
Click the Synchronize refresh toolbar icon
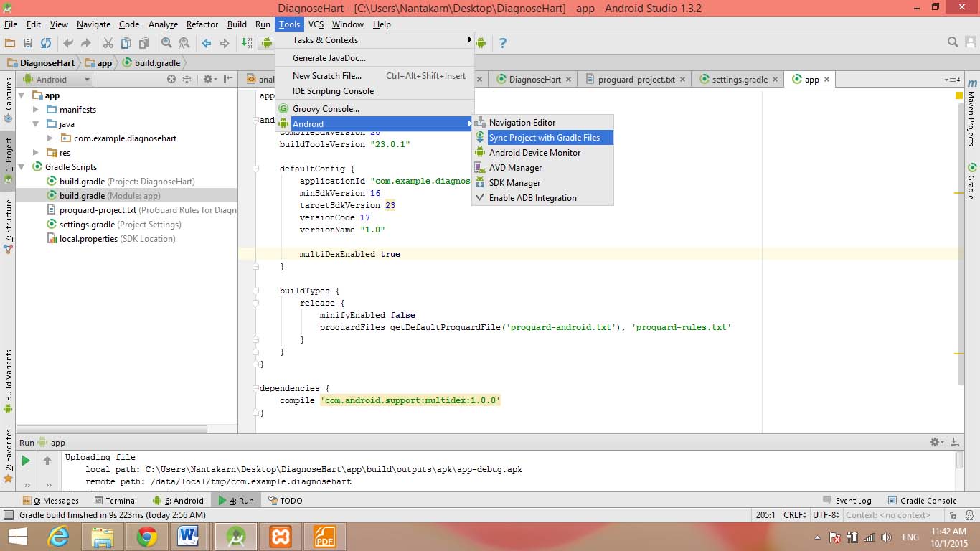point(46,43)
